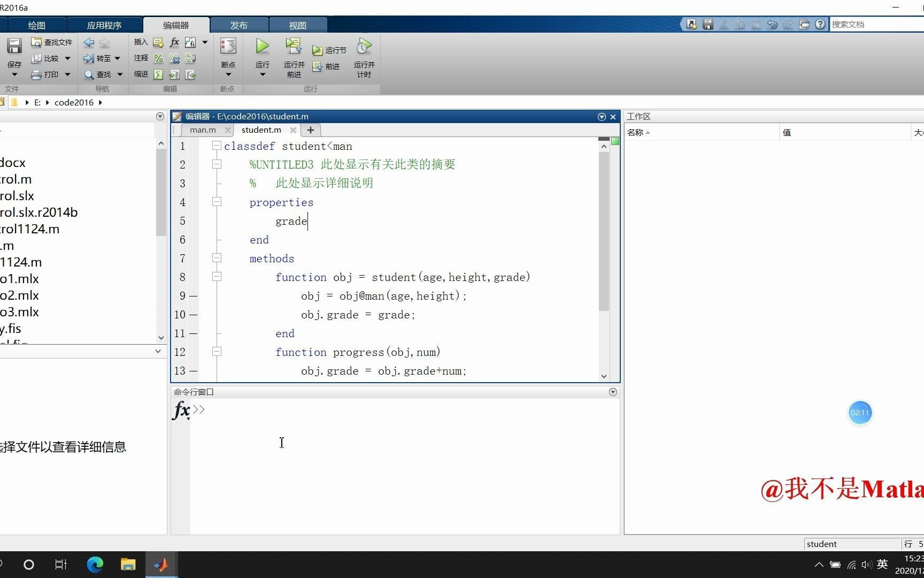Screen dimensions: 924x578
Task: Click code2016 folder in address path
Action: pos(74,102)
